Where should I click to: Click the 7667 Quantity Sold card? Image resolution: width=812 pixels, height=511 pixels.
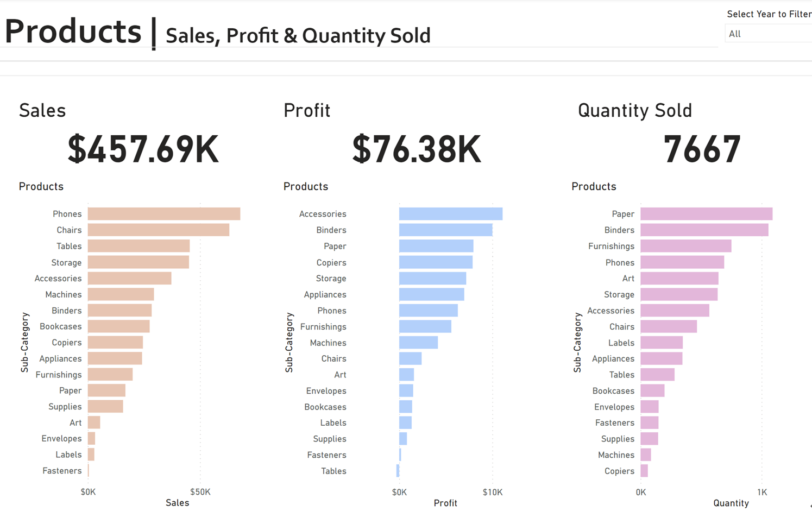702,149
